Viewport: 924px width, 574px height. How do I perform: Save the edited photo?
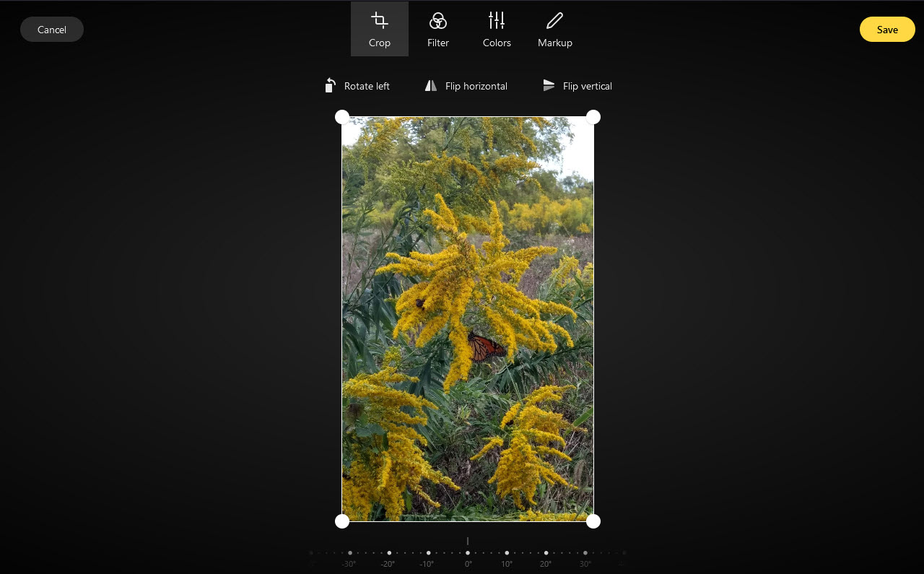(x=887, y=30)
